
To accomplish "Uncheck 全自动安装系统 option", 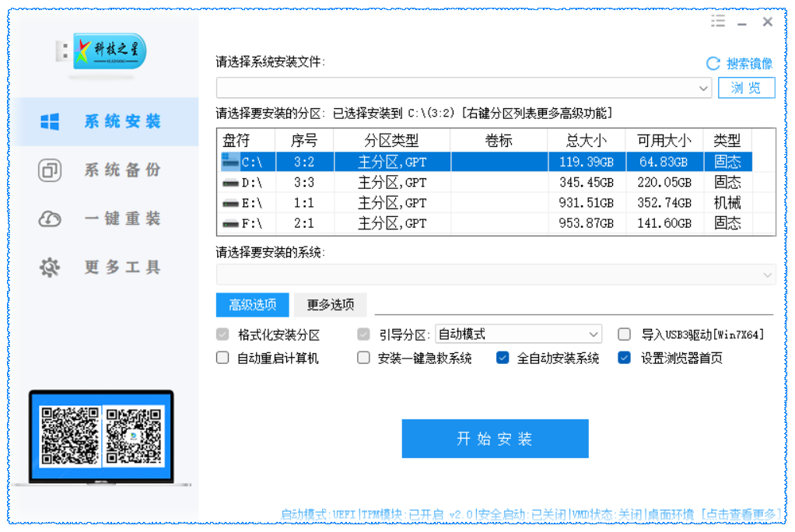I will (503, 359).
